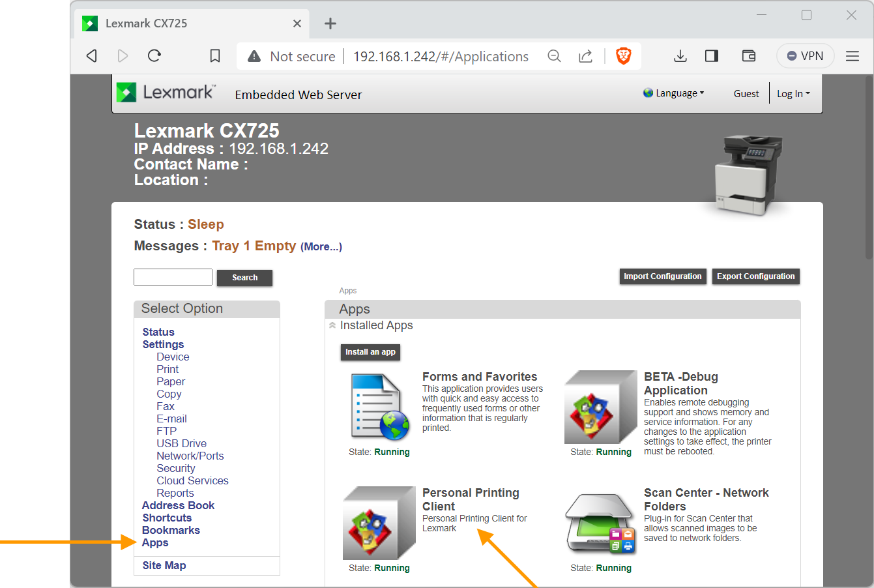
Task: Open Shortcuts in sidebar
Action: pyautogui.click(x=167, y=518)
